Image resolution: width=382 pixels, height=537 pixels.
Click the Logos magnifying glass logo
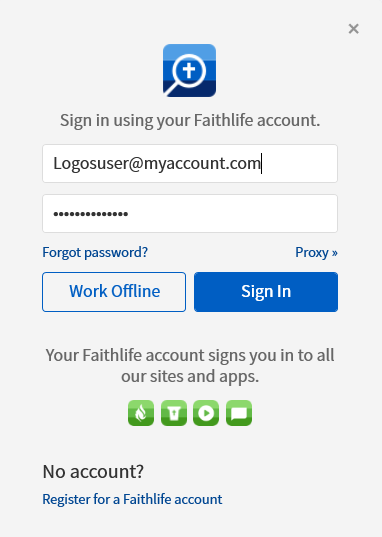tap(189, 71)
